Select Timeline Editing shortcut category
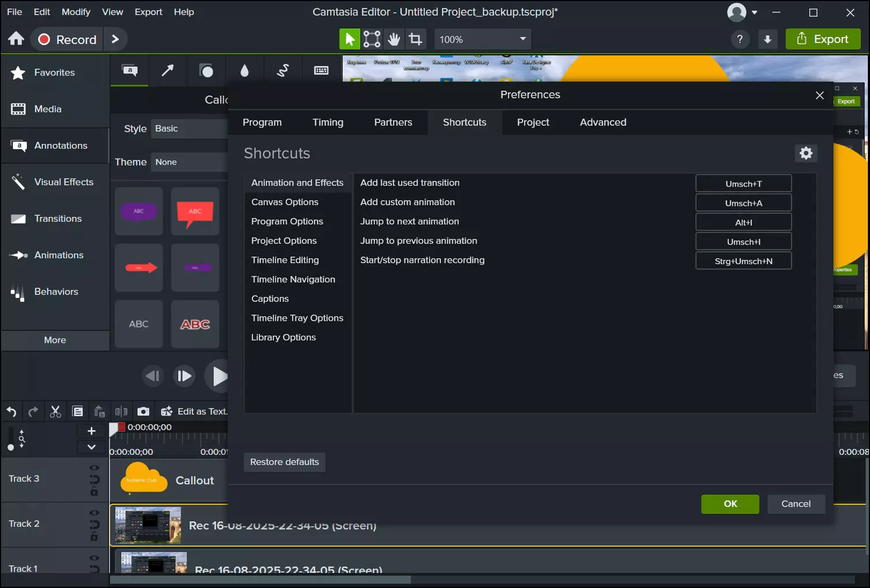870x588 pixels. click(x=285, y=260)
